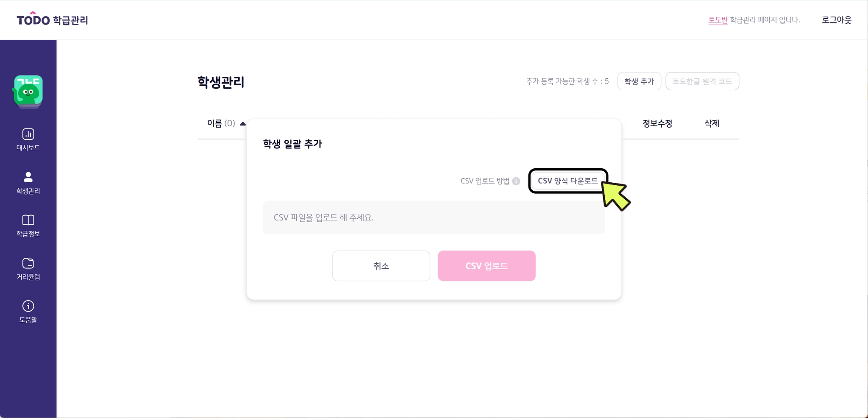868x418 pixels.
Task: Click the 토도한글 원격 코드 button
Action: click(702, 81)
